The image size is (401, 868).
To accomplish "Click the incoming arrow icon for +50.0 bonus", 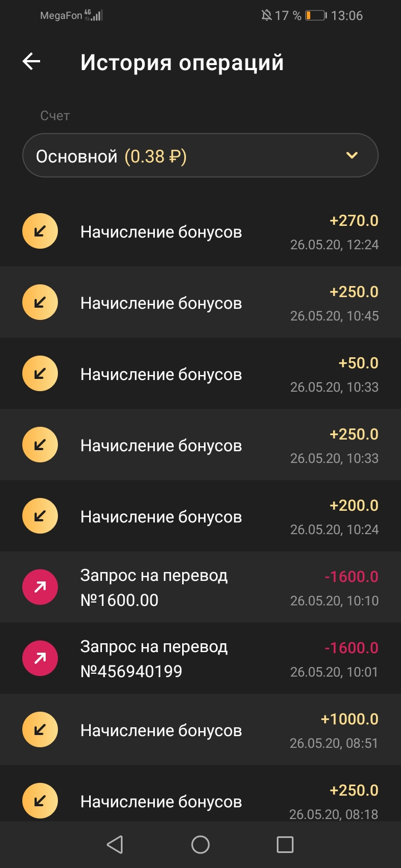I will tap(40, 374).
